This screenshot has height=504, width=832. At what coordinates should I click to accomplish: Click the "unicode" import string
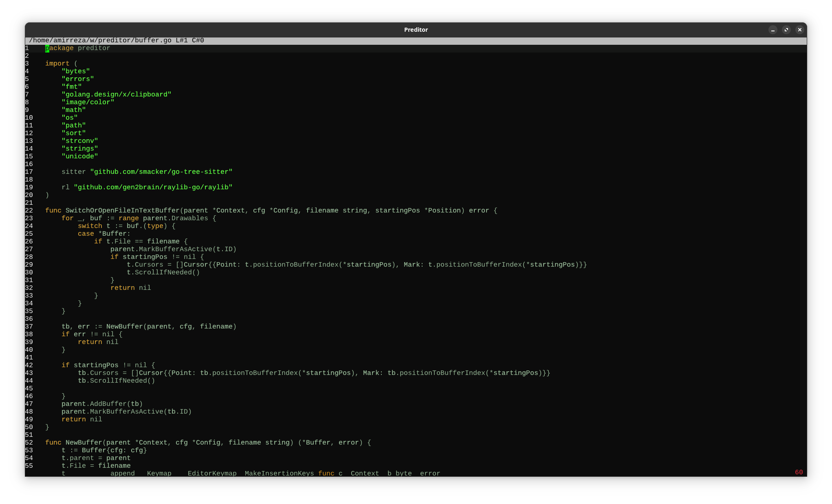click(79, 156)
